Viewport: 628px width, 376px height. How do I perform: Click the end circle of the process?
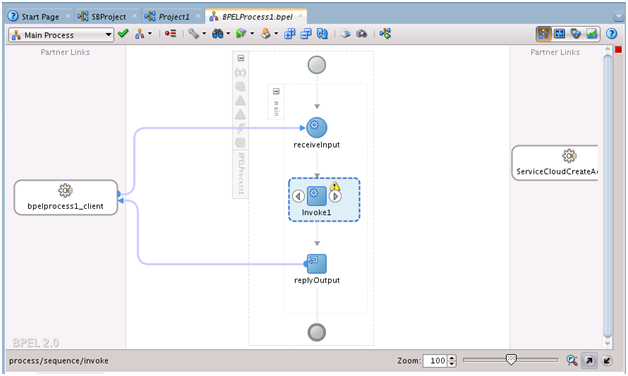click(x=316, y=332)
